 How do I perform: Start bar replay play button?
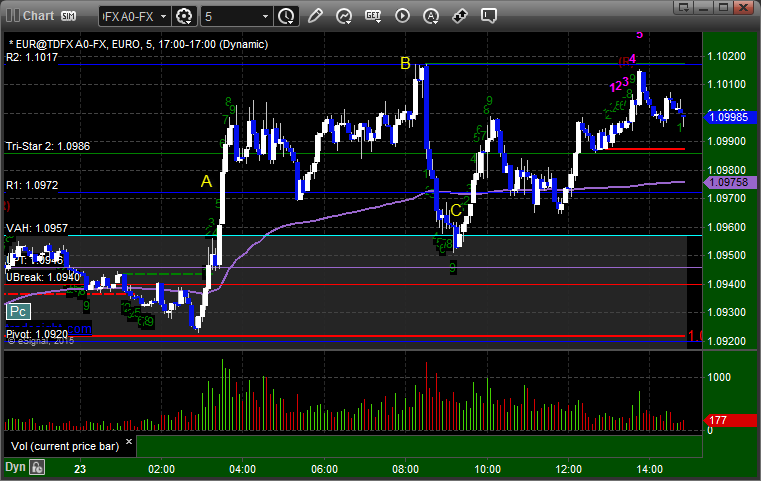pos(402,16)
